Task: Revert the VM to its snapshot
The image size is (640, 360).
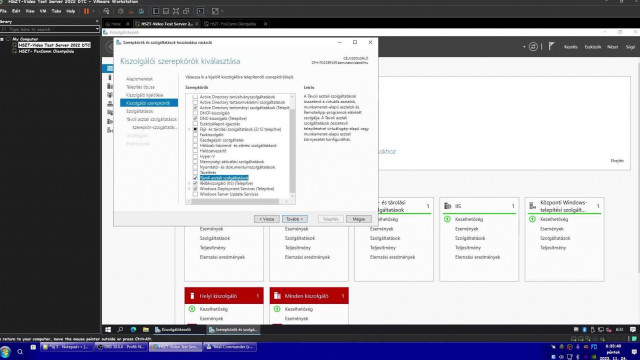Action: pyautogui.click(x=131, y=11)
